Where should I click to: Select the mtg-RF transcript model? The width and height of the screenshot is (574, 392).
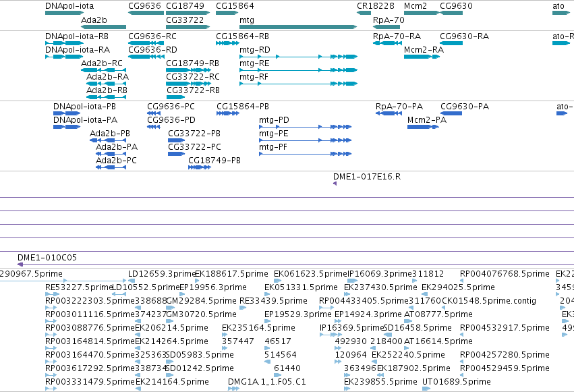pos(298,84)
